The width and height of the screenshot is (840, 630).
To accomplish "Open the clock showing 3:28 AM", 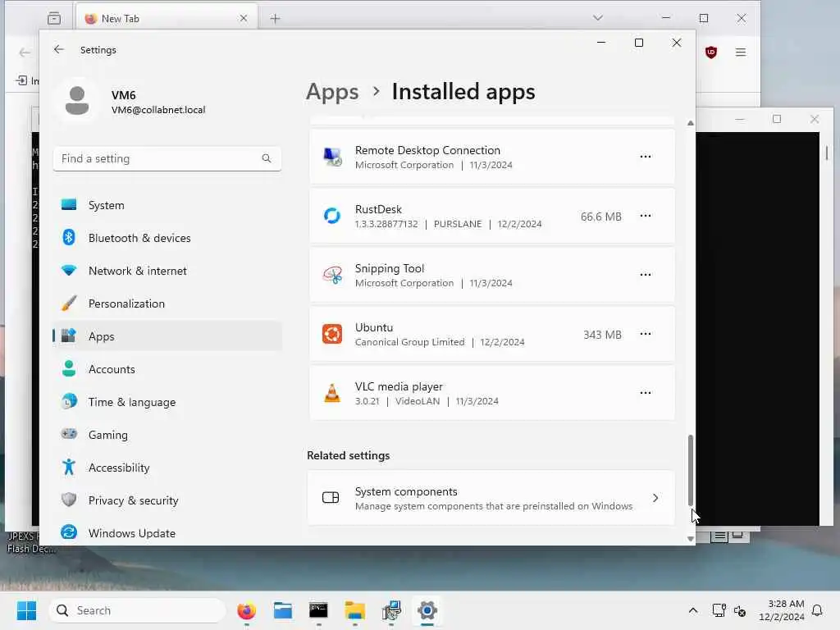I will (781, 610).
